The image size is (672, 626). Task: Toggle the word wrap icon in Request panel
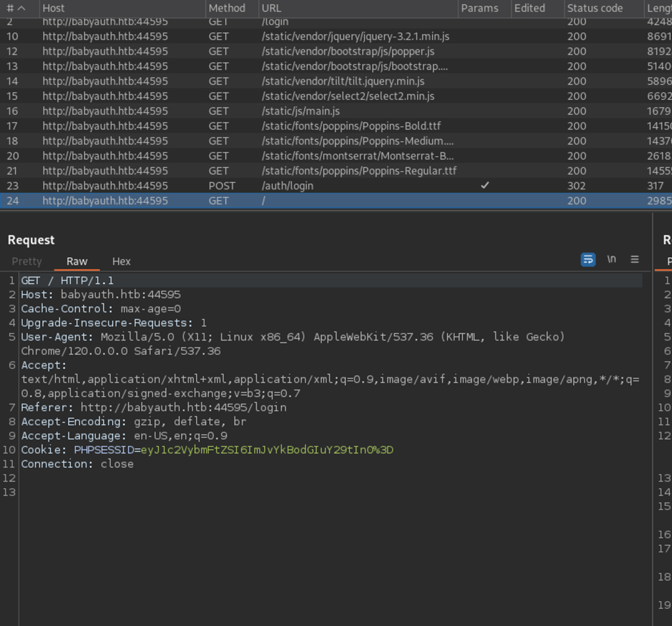point(588,259)
